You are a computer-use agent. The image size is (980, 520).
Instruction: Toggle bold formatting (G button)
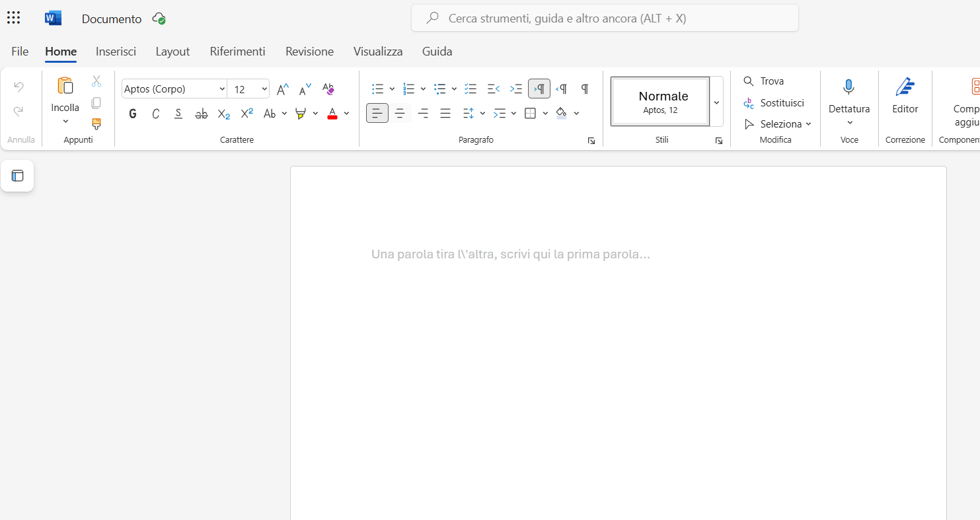pos(133,114)
